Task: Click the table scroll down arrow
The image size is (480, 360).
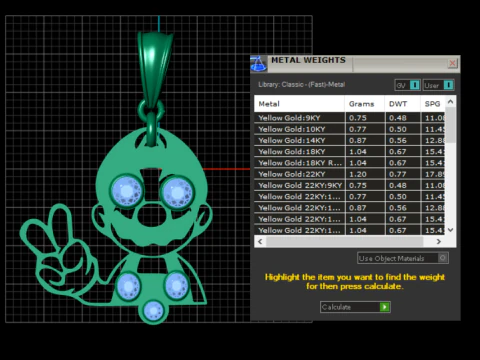Action: [x=451, y=230]
